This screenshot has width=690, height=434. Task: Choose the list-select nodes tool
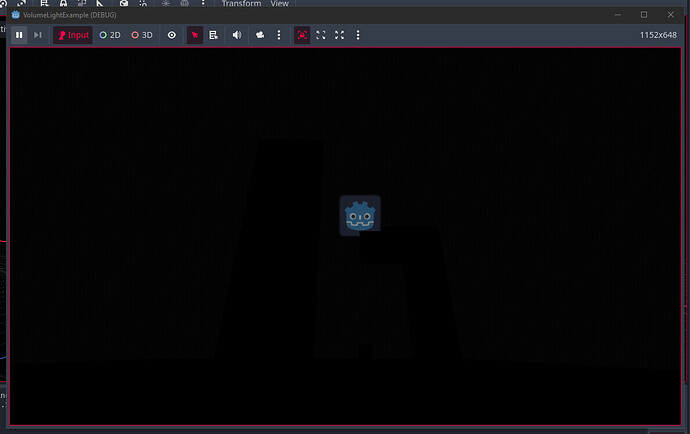click(213, 35)
